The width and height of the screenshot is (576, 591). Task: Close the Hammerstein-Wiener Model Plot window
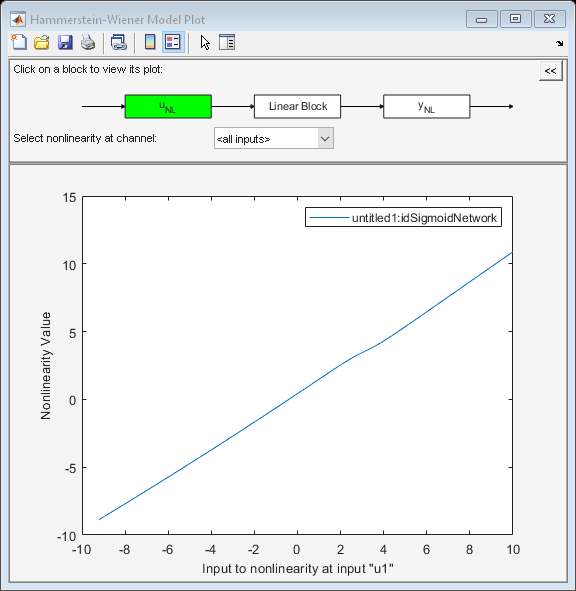point(550,19)
